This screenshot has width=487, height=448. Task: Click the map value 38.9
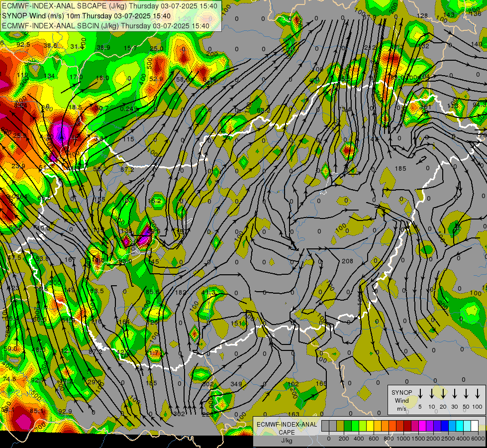103,48
